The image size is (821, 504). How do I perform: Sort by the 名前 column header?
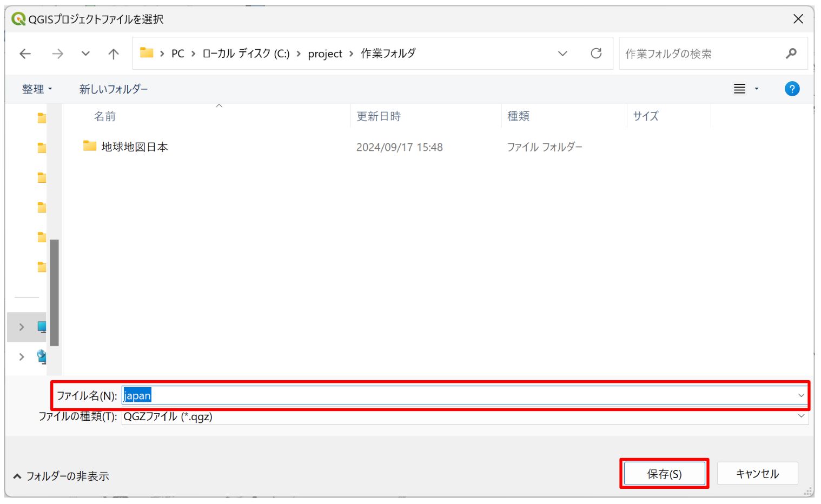tap(105, 116)
